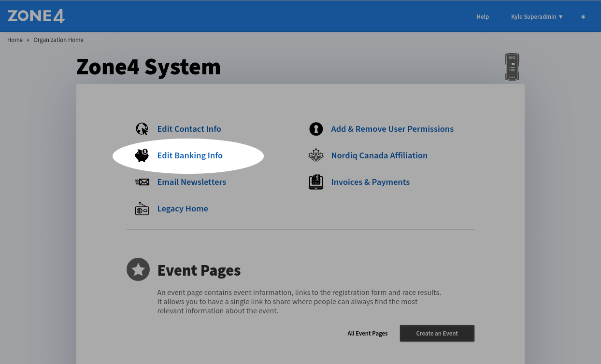The image size is (601, 364).
Task: Click the radio icon next to Legacy Home
Action: tap(142, 208)
